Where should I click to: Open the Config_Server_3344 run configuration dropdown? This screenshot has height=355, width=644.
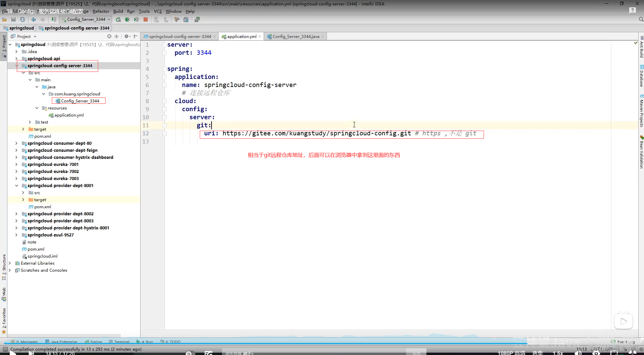pos(85,19)
